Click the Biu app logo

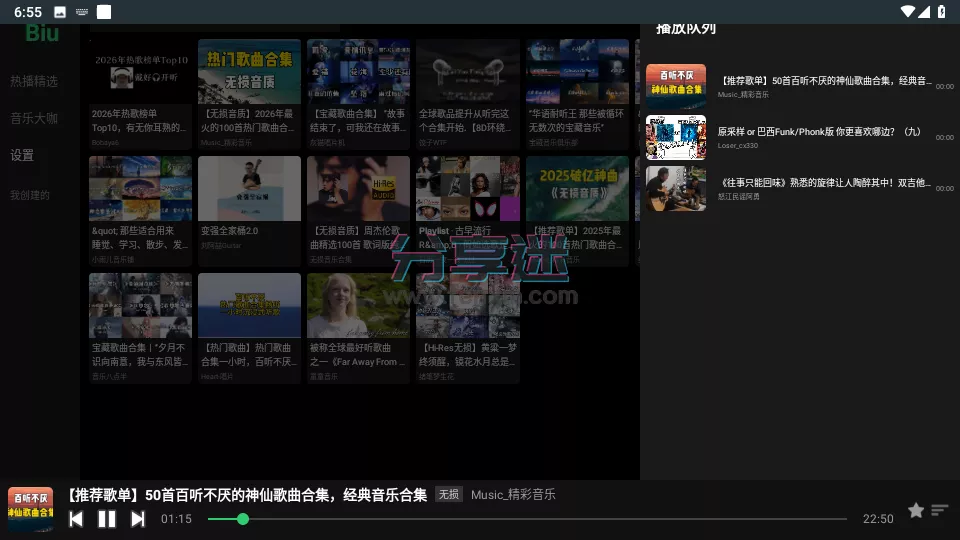42,33
